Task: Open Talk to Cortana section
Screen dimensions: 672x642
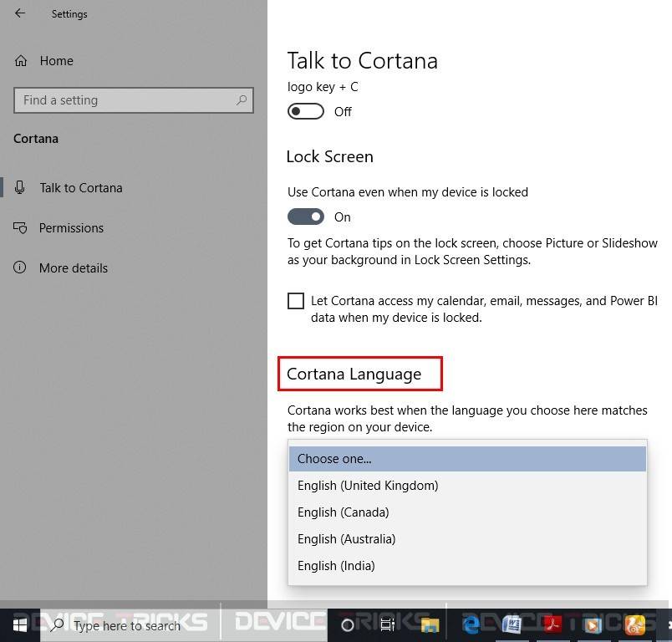Action: click(x=80, y=187)
